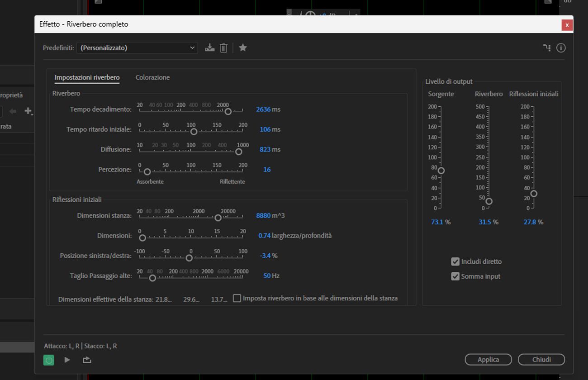Click the 'Attacco: L, R | Stacco: L, R' status text
The height and width of the screenshot is (380, 588).
tap(81, 346)
